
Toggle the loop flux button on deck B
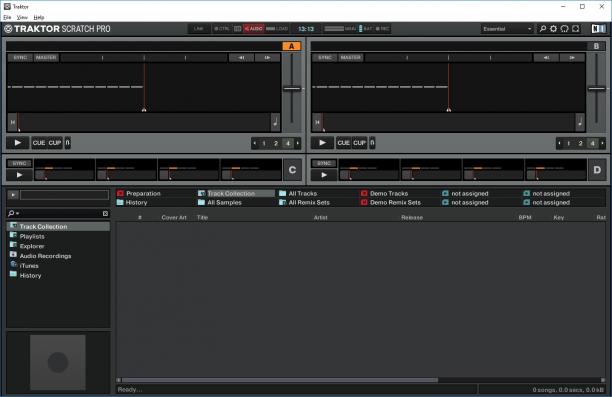372,143
